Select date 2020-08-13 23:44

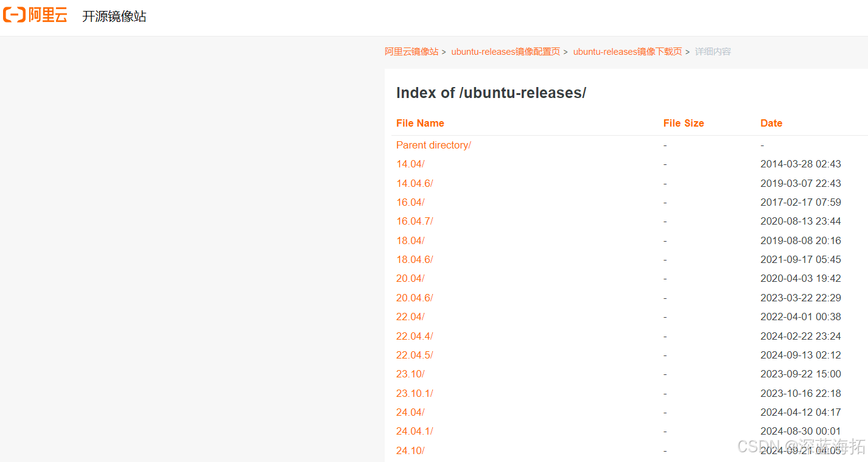point(800,221)
